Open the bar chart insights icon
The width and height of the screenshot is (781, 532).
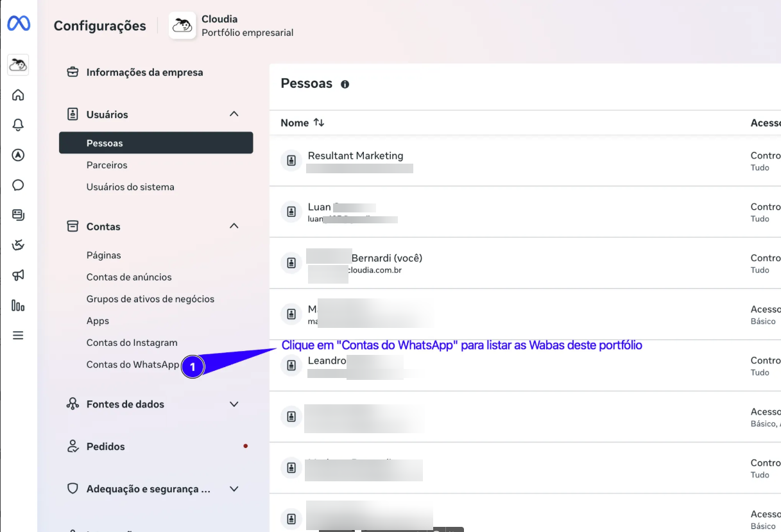click(x=18, y=305)
